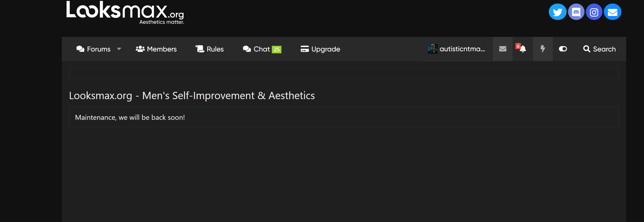This screenshot has width=644, height=222.
Task: Expand the Forums dropdown arrow
Action: (119, 49)
